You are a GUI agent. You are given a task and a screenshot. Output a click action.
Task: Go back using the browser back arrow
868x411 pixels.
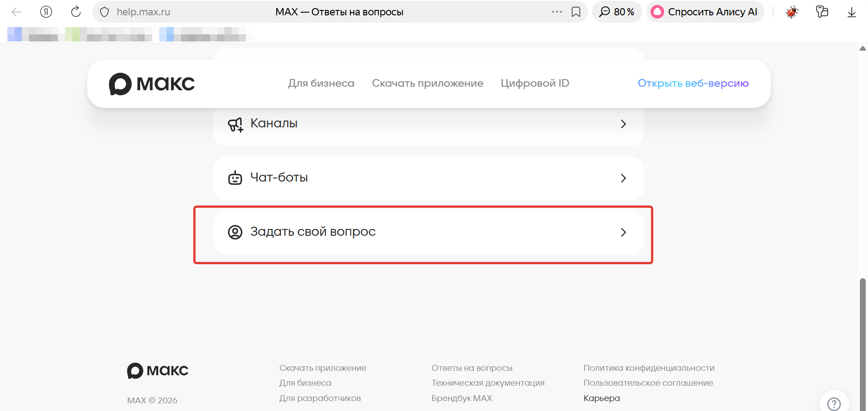pyautogui.click(x=16, y=12)
